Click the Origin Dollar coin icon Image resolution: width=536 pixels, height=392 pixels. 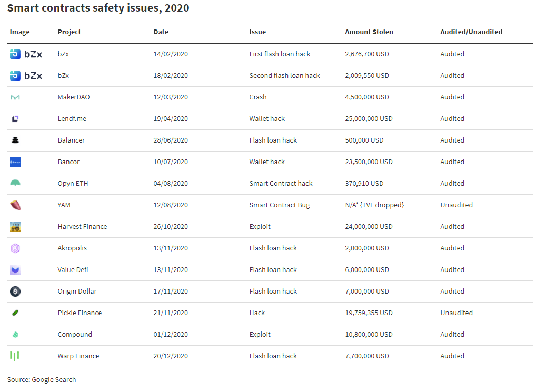click(15, 292)
